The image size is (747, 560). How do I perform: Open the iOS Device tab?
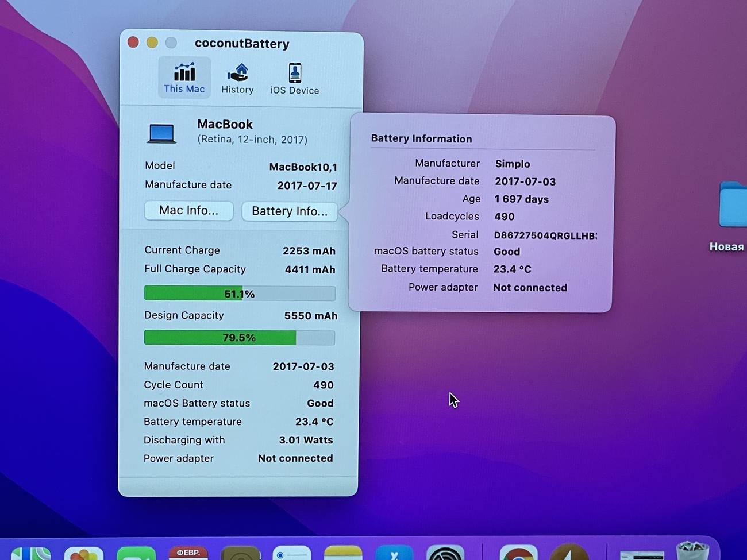(294, 79)
